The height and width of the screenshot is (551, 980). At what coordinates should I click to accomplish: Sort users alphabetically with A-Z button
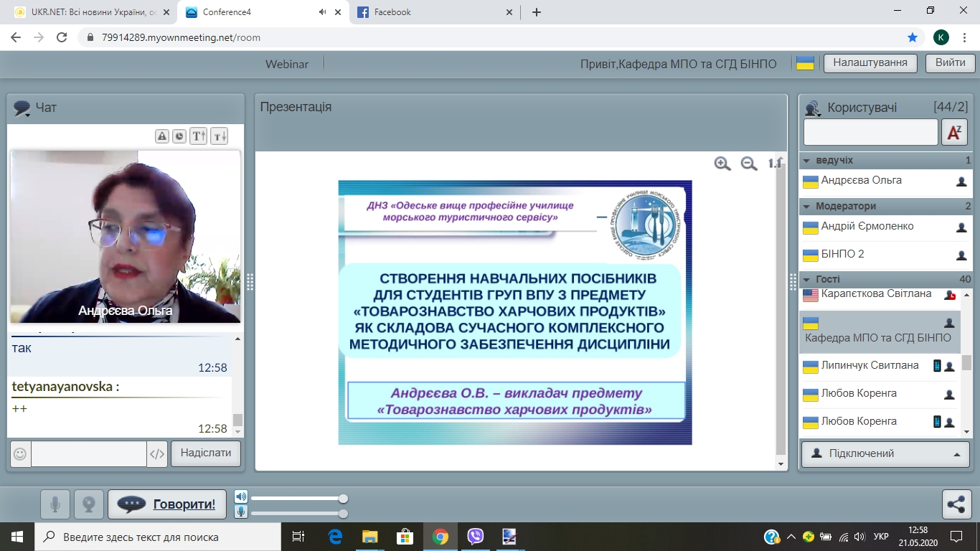[955, 132]
